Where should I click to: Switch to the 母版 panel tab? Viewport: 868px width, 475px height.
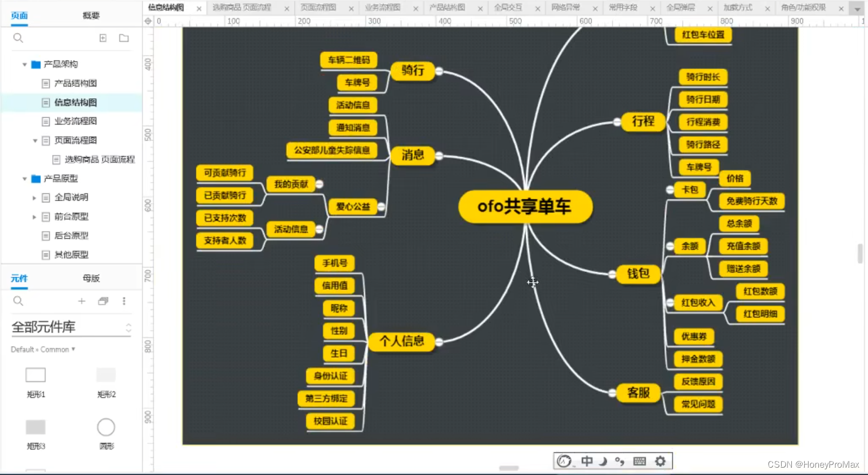click(91, 278)
